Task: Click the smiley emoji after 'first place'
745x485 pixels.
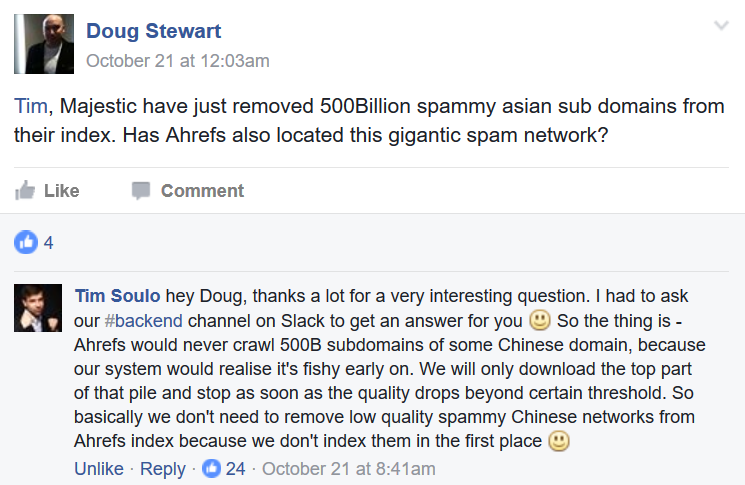Action: point(560,441)
